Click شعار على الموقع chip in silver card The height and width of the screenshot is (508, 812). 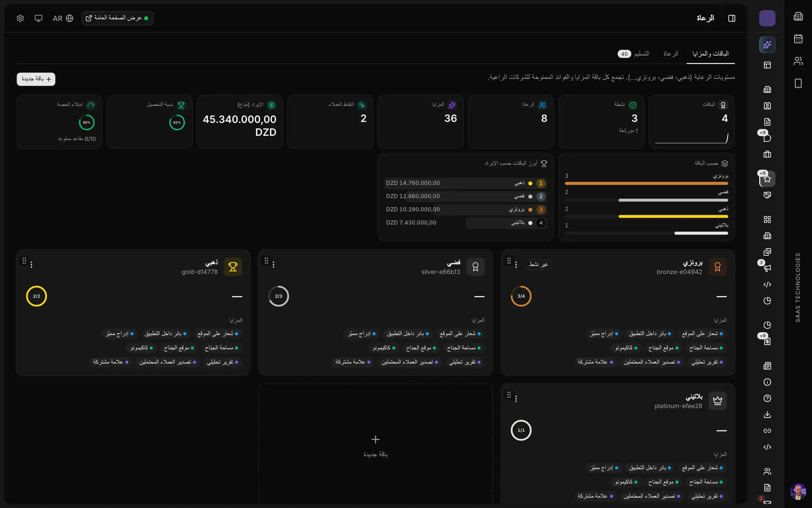click(x=460, y=334)
